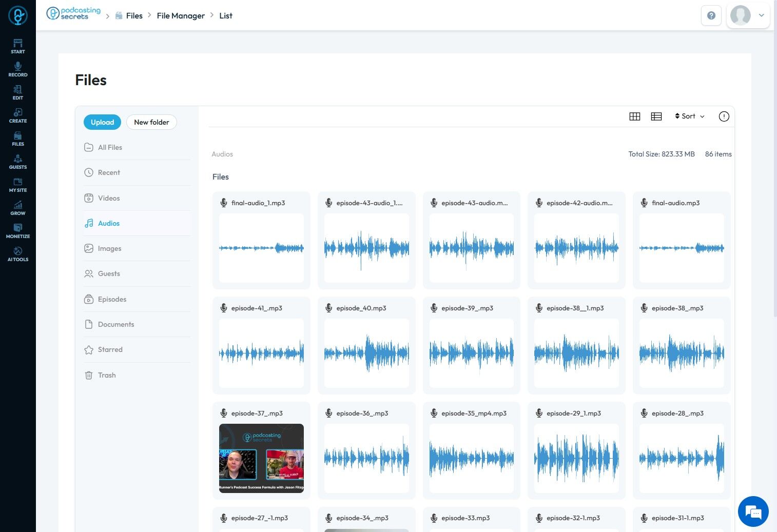Click microphone icon on episode-42-audio file
Screen dimensions: 777x532
pos(539,203)
